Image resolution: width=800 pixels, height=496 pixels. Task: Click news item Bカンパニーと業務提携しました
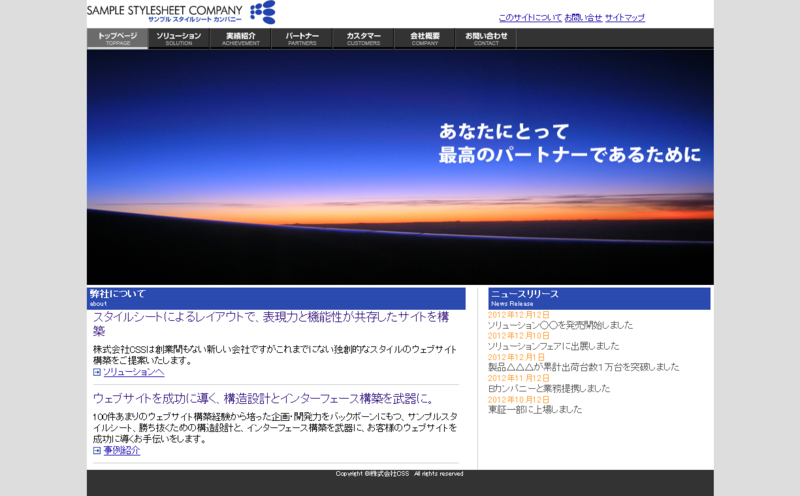point(549,388)
